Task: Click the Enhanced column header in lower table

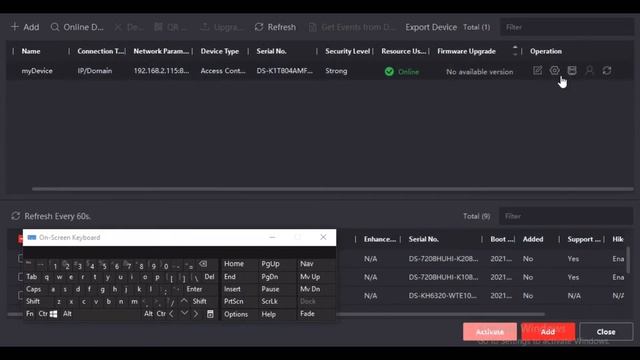Action: coord(380,239)
